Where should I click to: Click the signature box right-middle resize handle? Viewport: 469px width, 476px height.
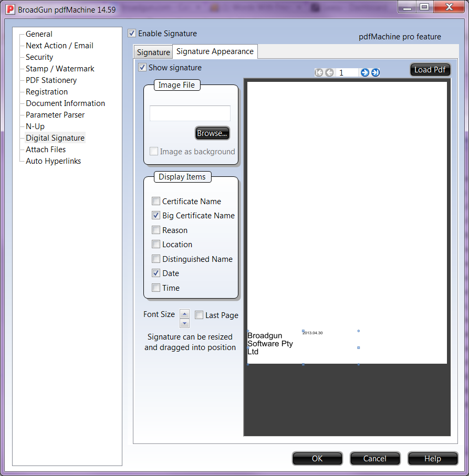[x=359, y=347]
